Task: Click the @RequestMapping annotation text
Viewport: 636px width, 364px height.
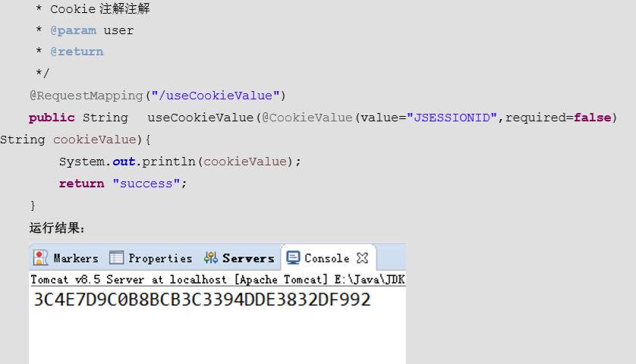Action: (x=87, y=96)
